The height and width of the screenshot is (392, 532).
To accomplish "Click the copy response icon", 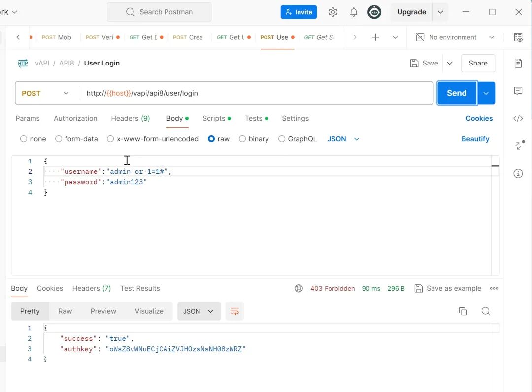I will click(463, 311).
